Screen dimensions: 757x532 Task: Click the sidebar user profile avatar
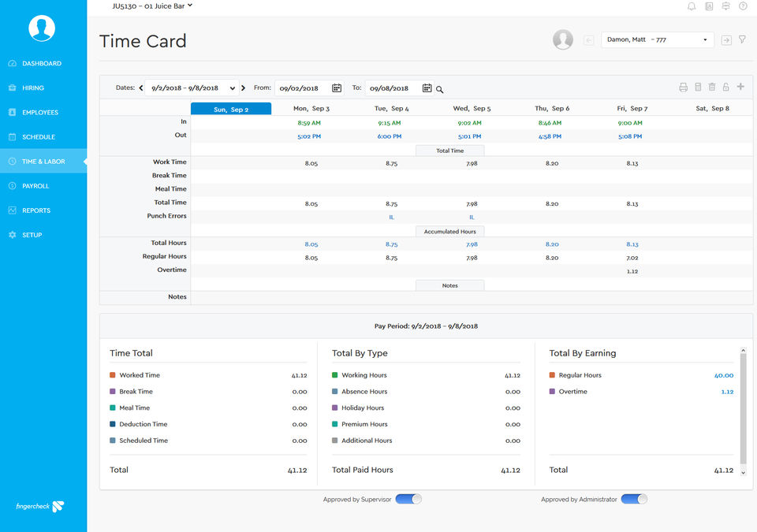pos(42,28)
